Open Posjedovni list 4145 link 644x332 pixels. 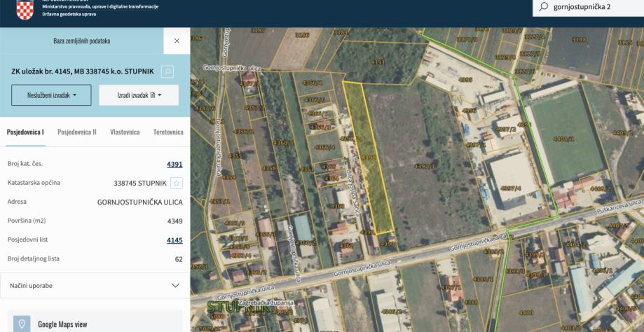[174, 240]
